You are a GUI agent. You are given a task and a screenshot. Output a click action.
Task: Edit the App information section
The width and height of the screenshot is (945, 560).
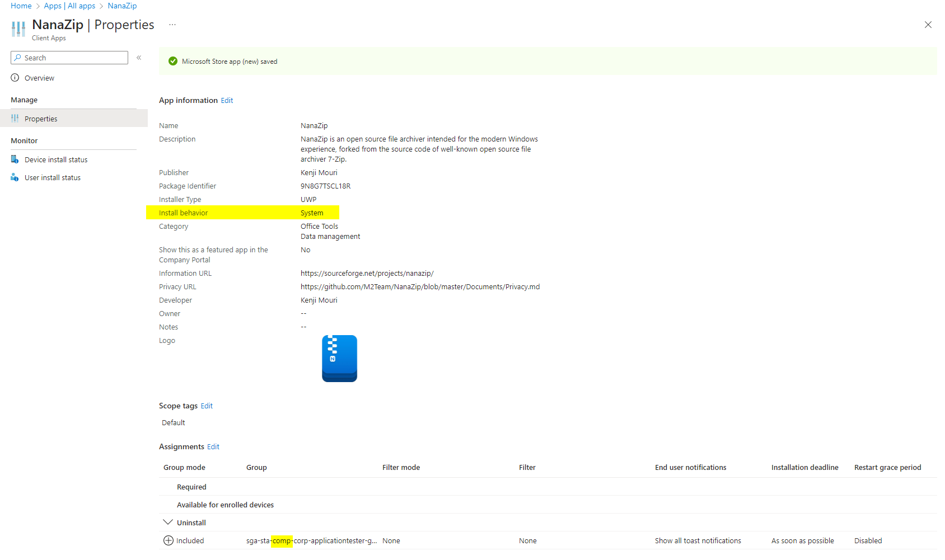coord(227,101)
